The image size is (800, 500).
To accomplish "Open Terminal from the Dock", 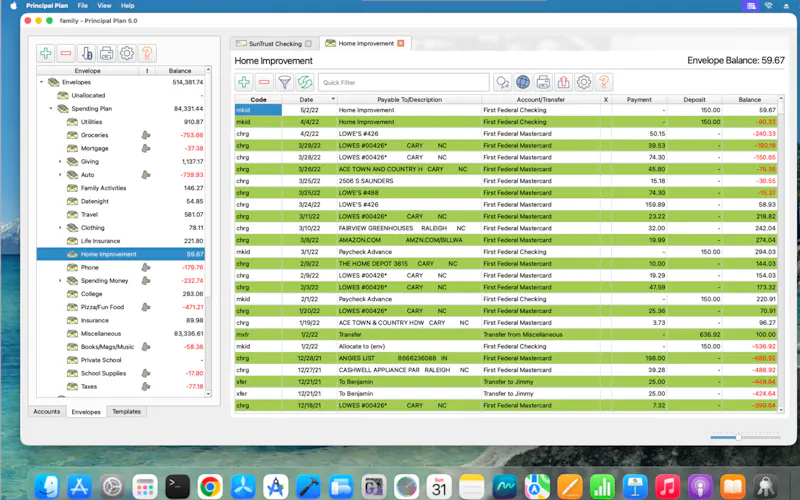I will (x=178, y=487).
